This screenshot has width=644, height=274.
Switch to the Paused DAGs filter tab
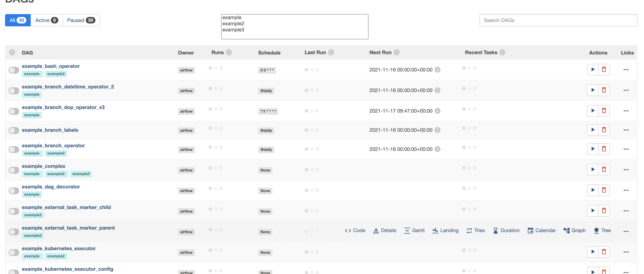click(81, 20)
